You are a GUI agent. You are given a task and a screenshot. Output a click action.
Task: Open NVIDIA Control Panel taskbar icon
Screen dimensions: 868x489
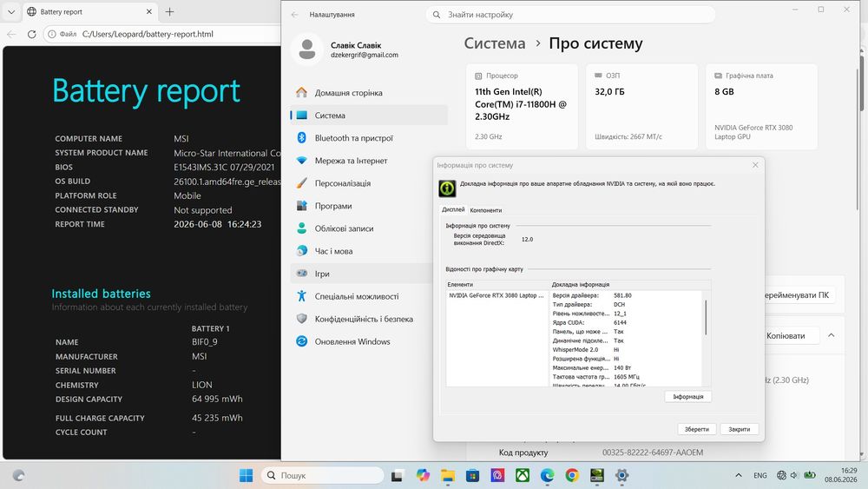click(597, 475)
